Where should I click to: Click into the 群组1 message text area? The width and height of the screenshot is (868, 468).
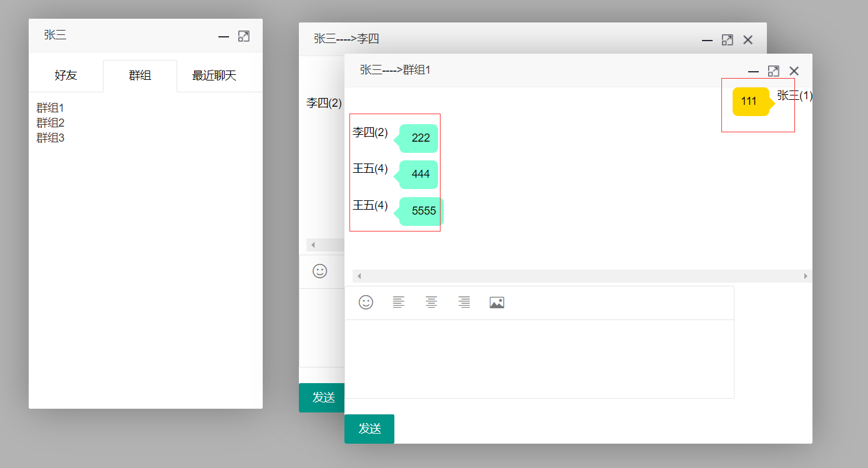point(539,359)
